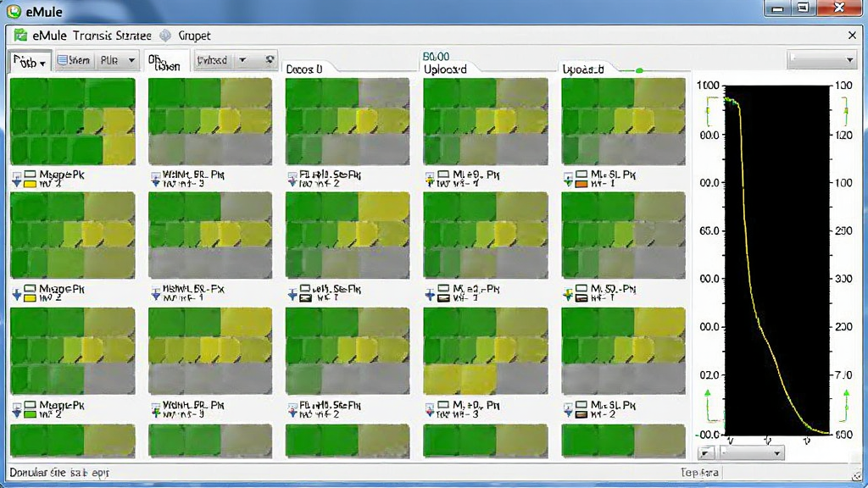
Task: Click the list-icon Shen button in toolbar
Action: coord(74,60)
